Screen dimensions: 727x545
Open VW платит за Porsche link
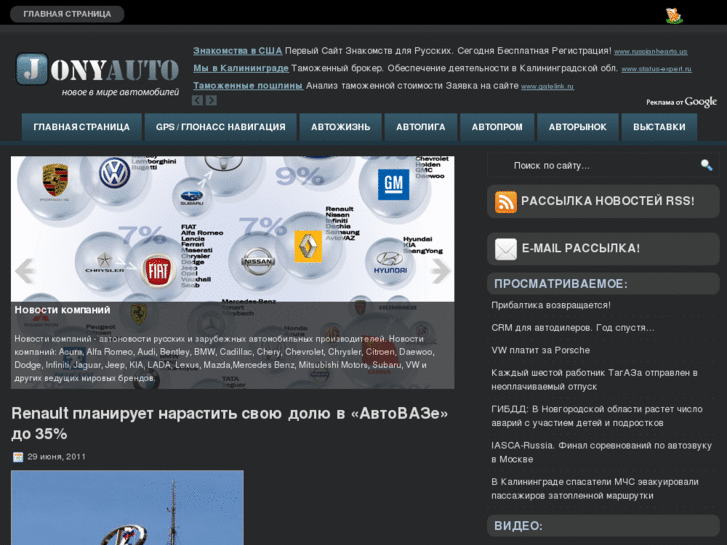click(541, 350)
